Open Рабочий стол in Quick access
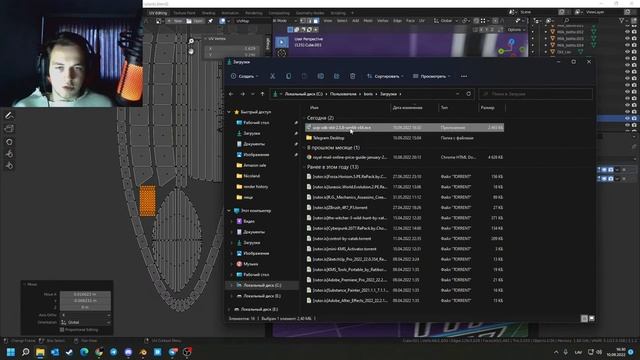Viewport: 640px width, 360px height. click(x=256, y=122)
